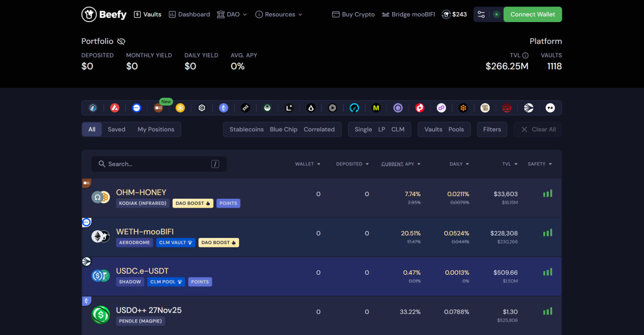Screen dimensions: 644x335
Task: Select the yellow M Mode chain icon
Action: [x=376, y=108]
